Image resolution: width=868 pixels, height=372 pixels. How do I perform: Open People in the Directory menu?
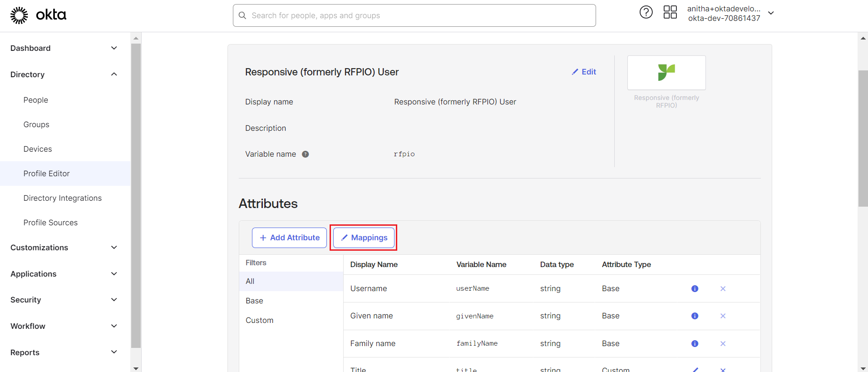(36, 100)
